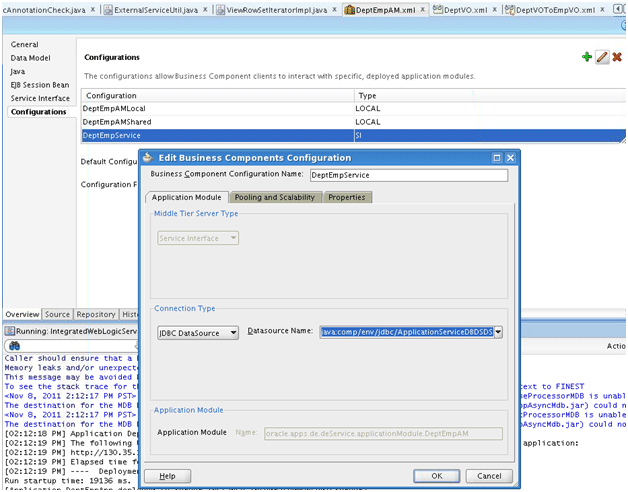Close the DeptEmpAM.xml tab
Screen dimensions: 628x492
click(x=423, y=10)
